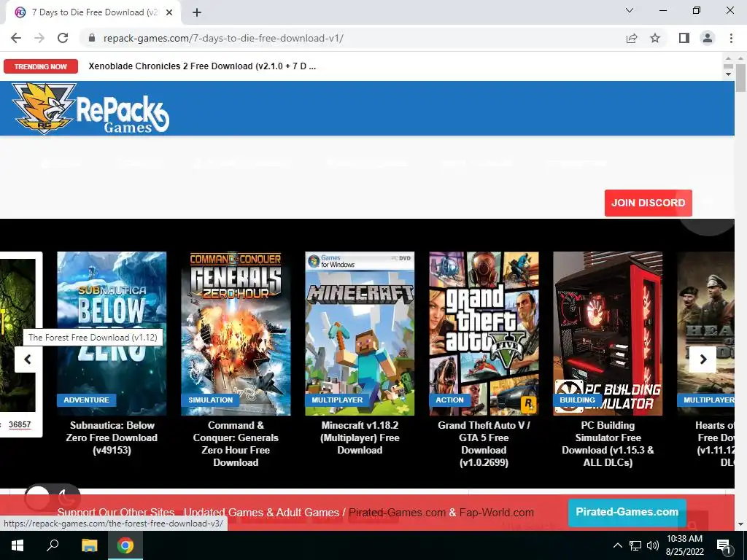Open Windows taskbar search

53,545
